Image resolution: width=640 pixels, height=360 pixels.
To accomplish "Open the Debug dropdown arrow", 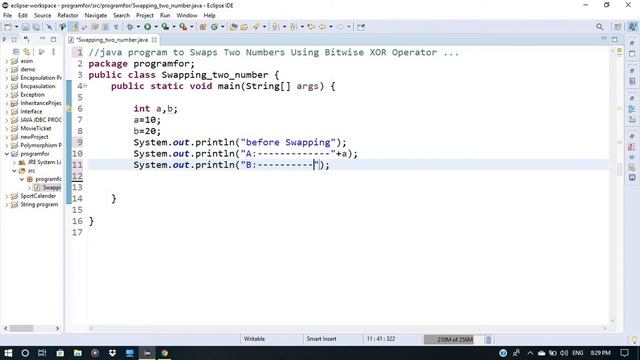I will tap(138, 27).
